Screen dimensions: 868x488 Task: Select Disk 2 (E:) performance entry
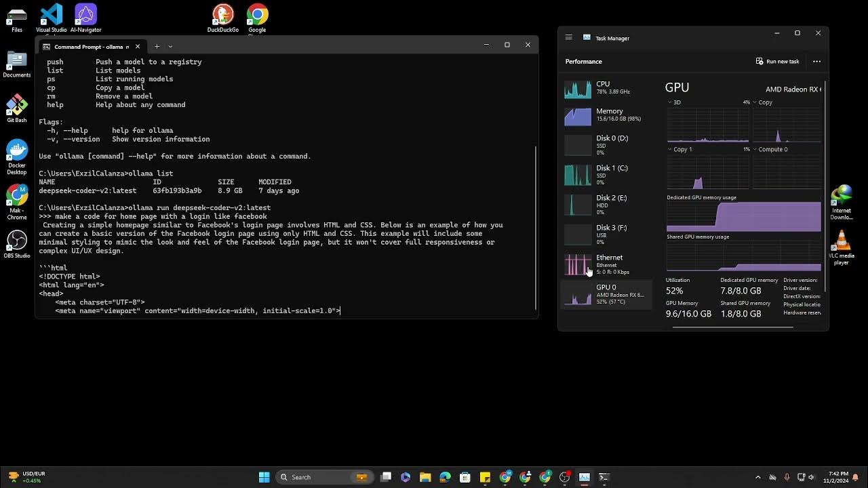607,205
